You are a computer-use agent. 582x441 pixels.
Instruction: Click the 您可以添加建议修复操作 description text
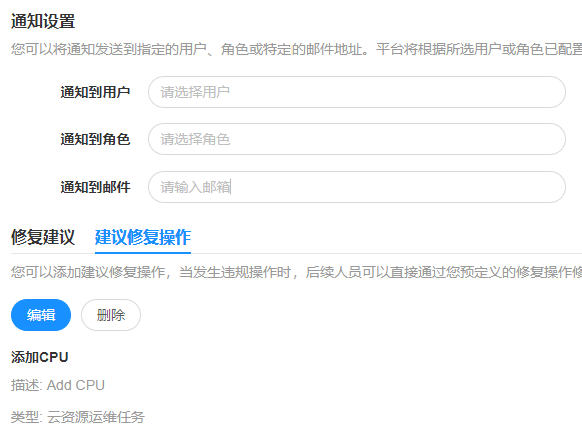point(296,272)
